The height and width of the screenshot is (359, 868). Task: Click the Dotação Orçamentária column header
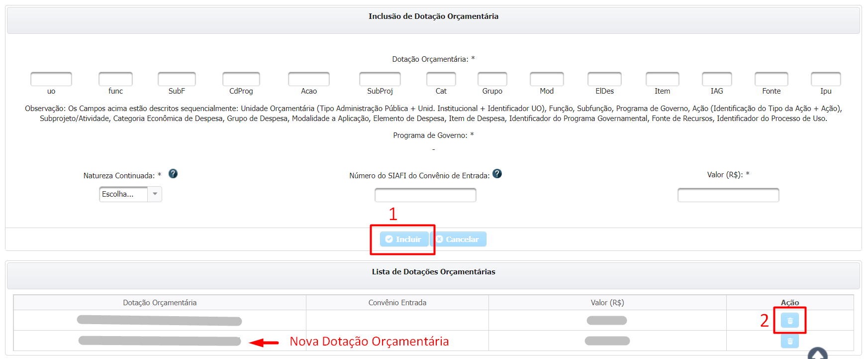(160, 303)
